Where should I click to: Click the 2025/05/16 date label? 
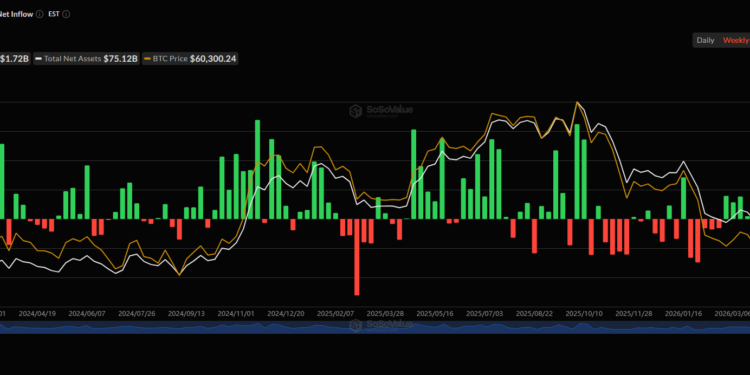pos(435,314)
